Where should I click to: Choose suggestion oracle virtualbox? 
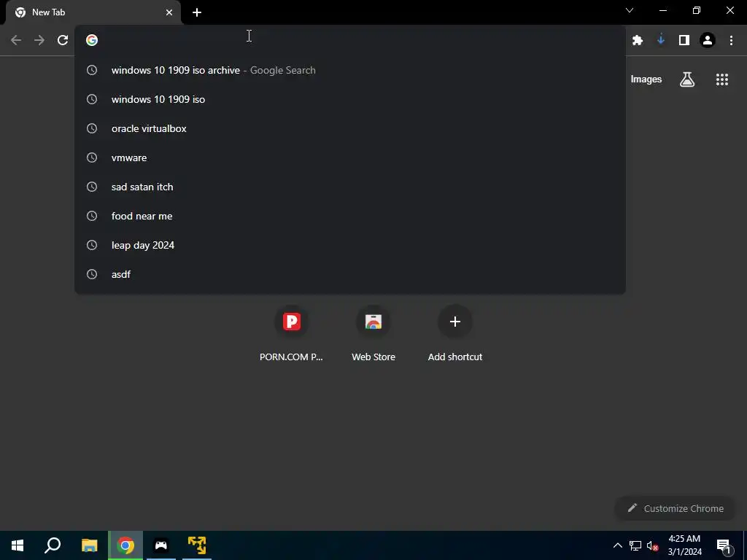click(350, 128)
